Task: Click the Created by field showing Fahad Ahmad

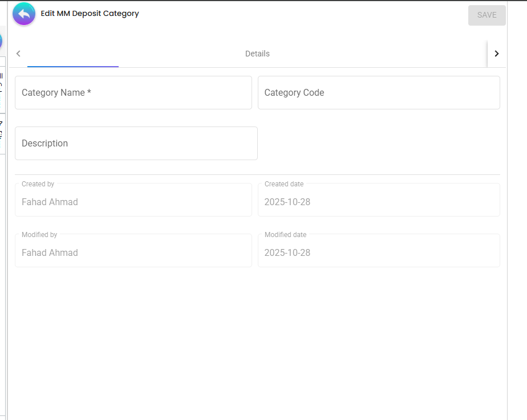Action: point(133,199)
